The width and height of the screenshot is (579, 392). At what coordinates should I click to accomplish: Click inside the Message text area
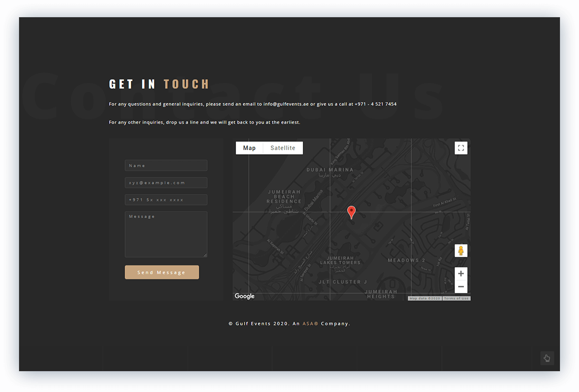click(x=166, y=234)
